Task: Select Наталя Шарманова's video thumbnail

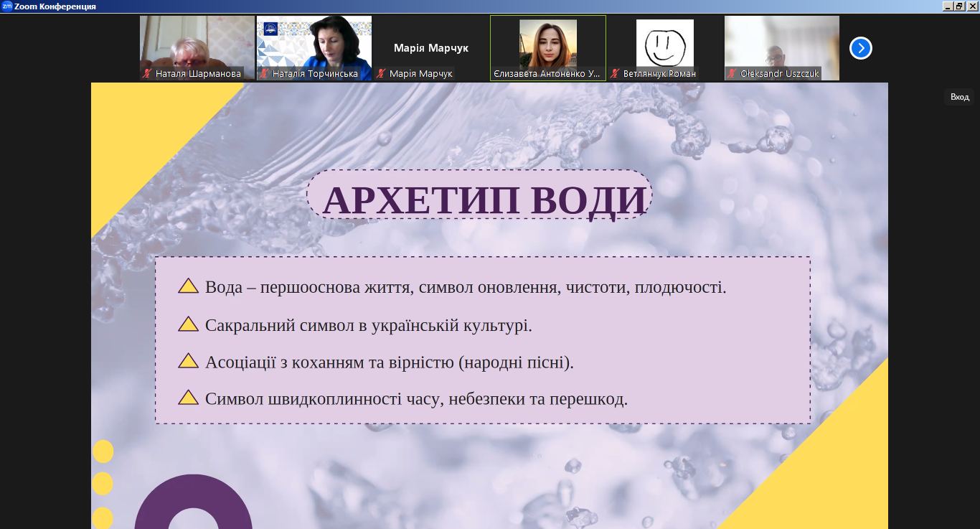Action: (x=197, y=43)
